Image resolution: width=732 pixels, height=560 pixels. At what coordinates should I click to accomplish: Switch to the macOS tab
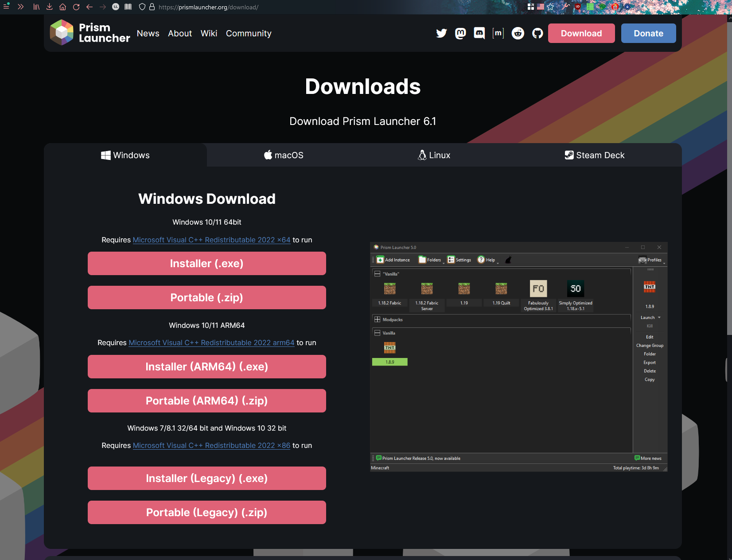pyautogui.click(x=284, y=155)
